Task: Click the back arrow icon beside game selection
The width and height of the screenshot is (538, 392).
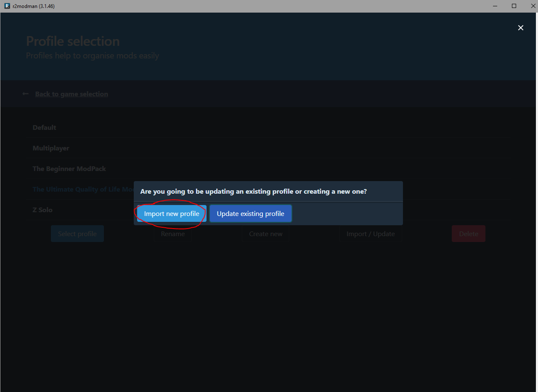Action: [26, 94]
